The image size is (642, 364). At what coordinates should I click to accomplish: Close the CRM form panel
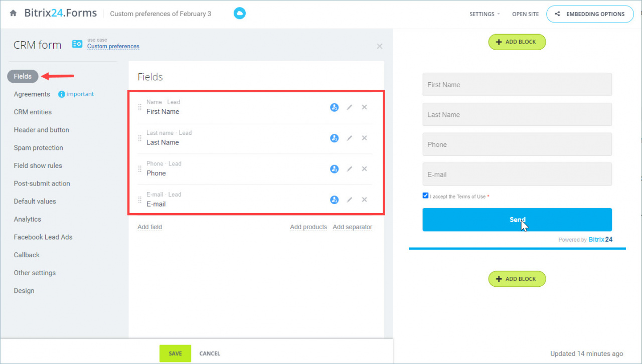click(x=380, y=46)
